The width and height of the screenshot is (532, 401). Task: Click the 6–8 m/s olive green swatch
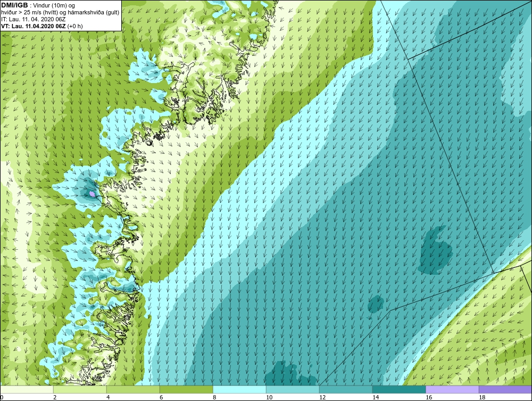pyautogui.click(x=186, y=389)
